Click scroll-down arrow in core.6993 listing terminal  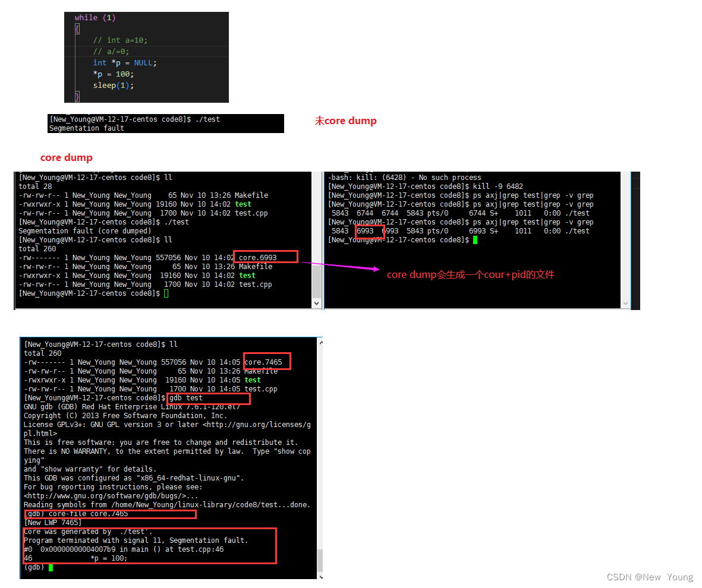[x=316, y=304]
